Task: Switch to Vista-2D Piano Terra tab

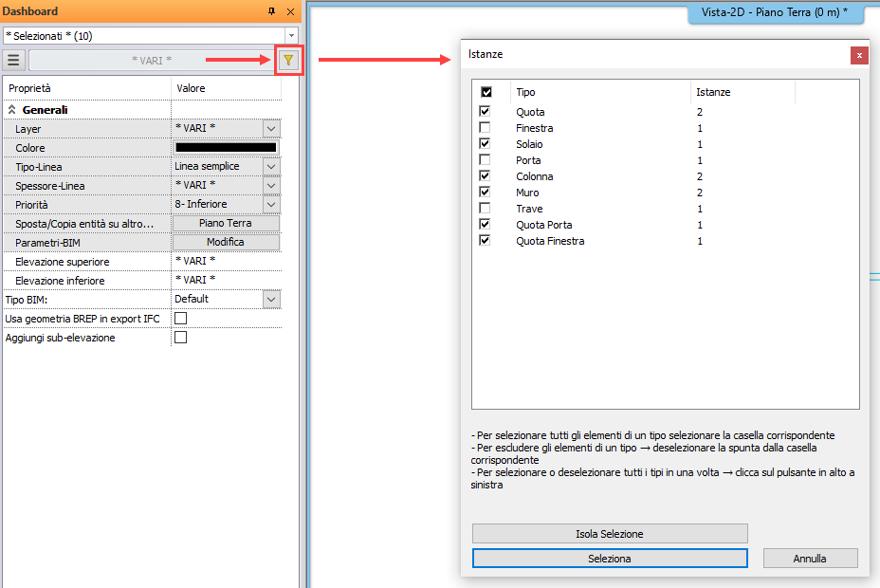Action: click(775, 12)
